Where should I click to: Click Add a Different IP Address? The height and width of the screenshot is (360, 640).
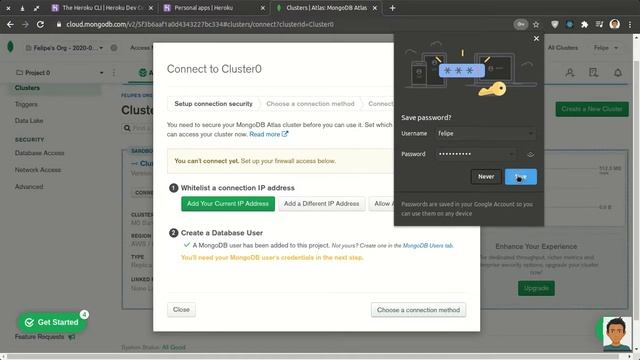pos(322,204)
